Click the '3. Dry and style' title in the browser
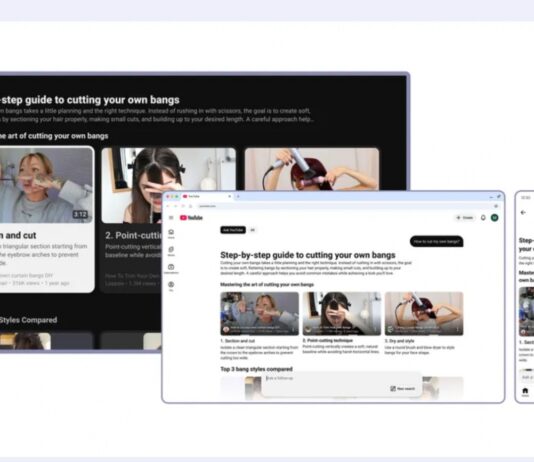This screenshot has width=534, height=462. (399, 341)
